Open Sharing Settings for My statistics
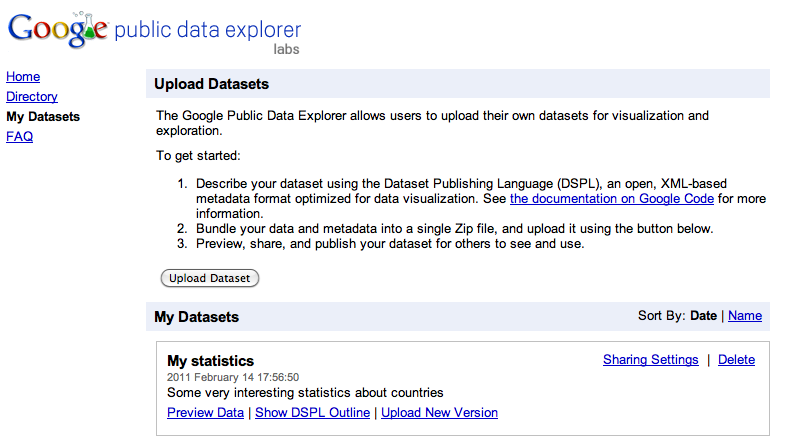The image size is (793, 442). (650, 360)
